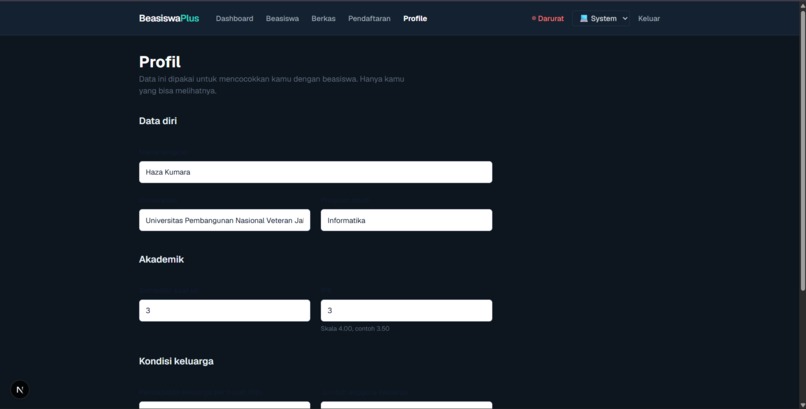Click the description text about mencocokkan beasiswa

tap(271, 85)
